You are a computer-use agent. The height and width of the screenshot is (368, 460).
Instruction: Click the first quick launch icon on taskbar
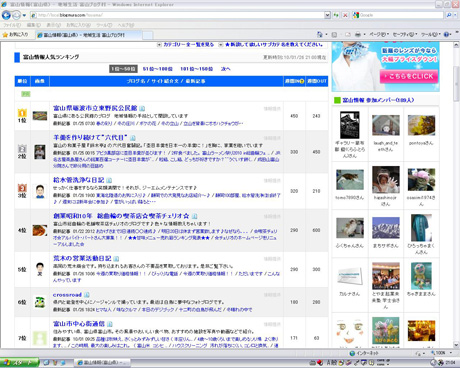46,363
